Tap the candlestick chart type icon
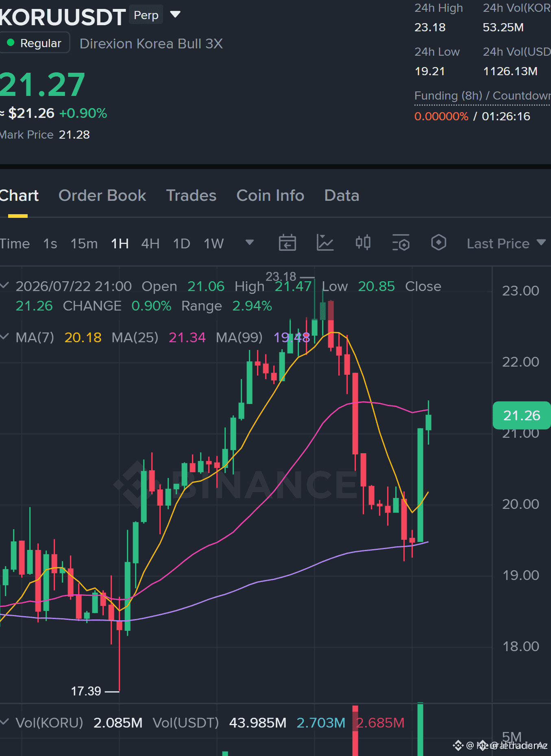The width and height of the screenshot is (551, 756). pos(363,243)
